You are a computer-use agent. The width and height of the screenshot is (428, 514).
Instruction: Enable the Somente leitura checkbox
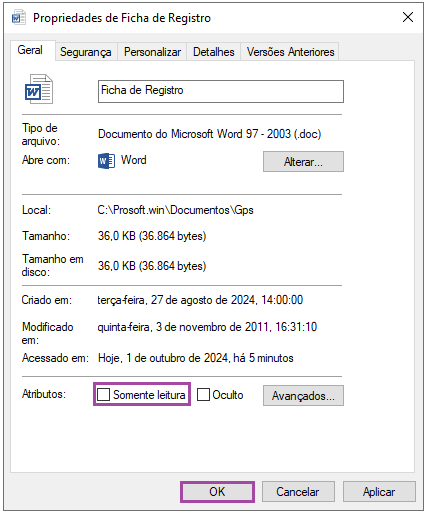[103, 394]
